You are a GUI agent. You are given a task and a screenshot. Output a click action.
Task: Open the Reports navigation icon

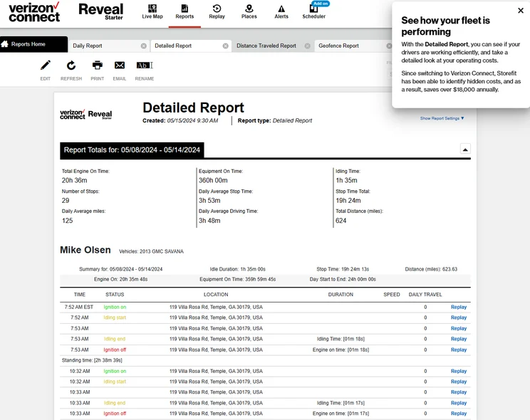[x=185, y=12]
